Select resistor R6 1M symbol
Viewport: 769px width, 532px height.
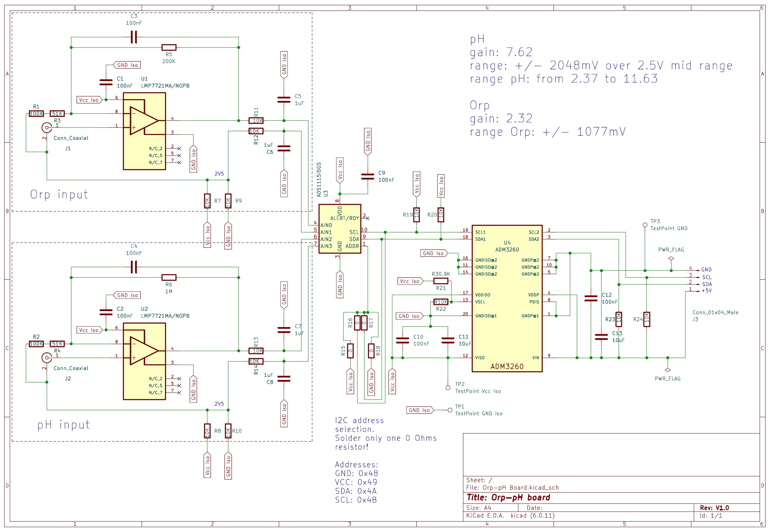(x=169, y=277)
